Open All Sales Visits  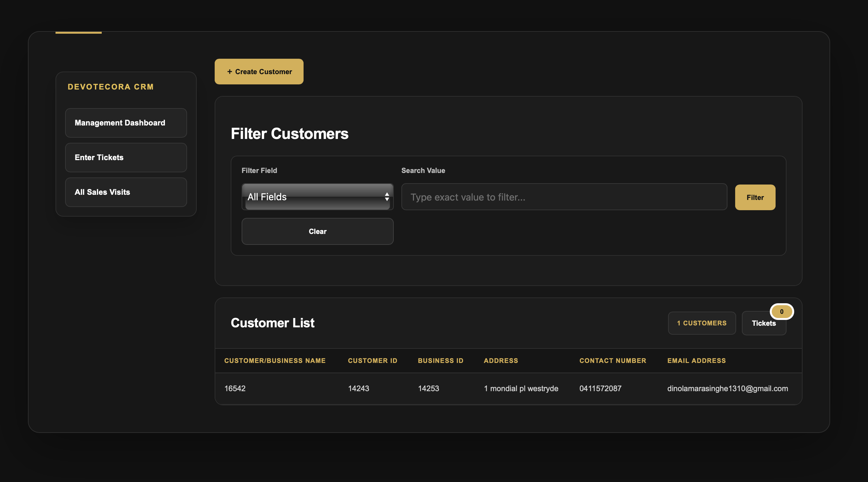tap(126, 192)
